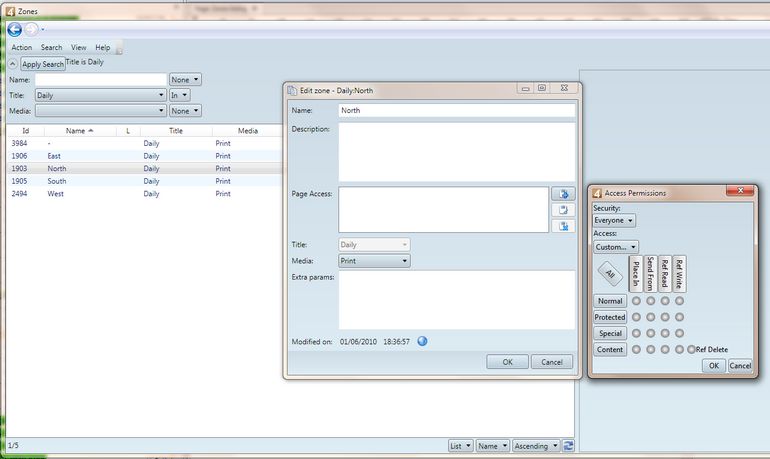Toggle Content row Ref Read permission
Image resolution: width=770 pixels, height=459 pixels.
pyautogui.click(x=665, y=350)
